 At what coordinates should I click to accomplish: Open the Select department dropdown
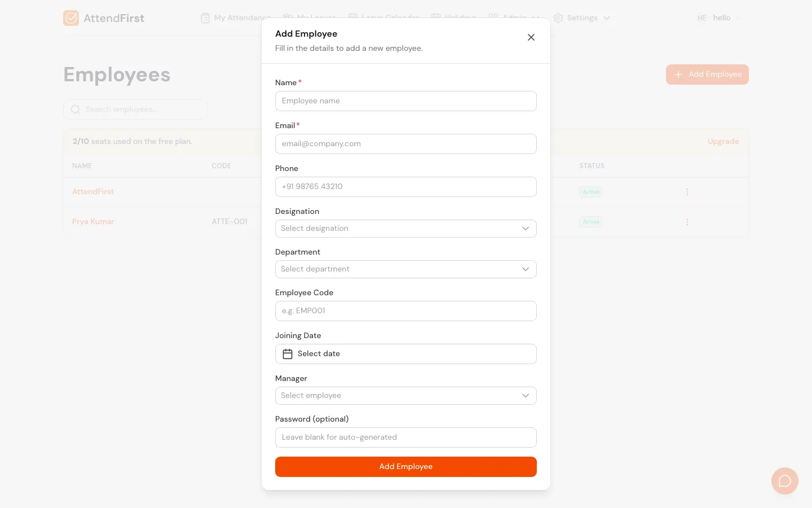[x=405, y=269]
